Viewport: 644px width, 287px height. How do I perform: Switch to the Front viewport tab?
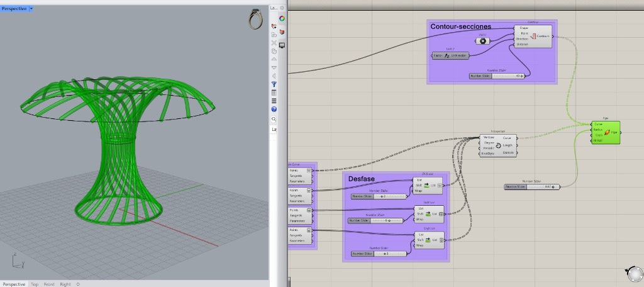49,284
